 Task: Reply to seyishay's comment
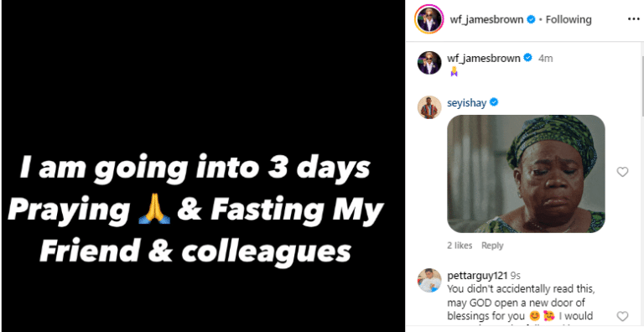click(492, 246)
